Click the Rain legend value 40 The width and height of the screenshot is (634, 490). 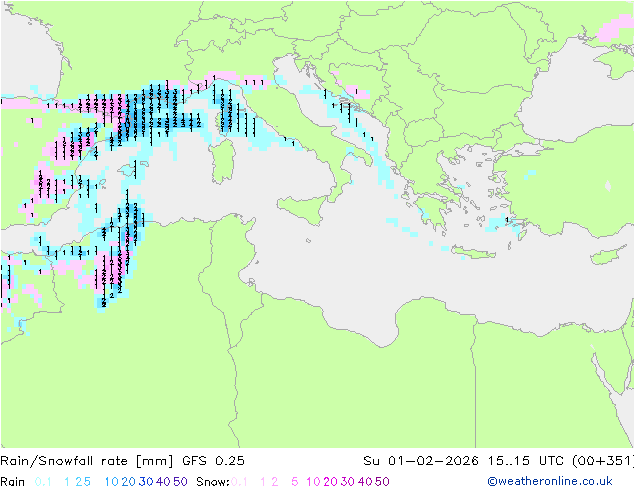(x=163, y=482)
